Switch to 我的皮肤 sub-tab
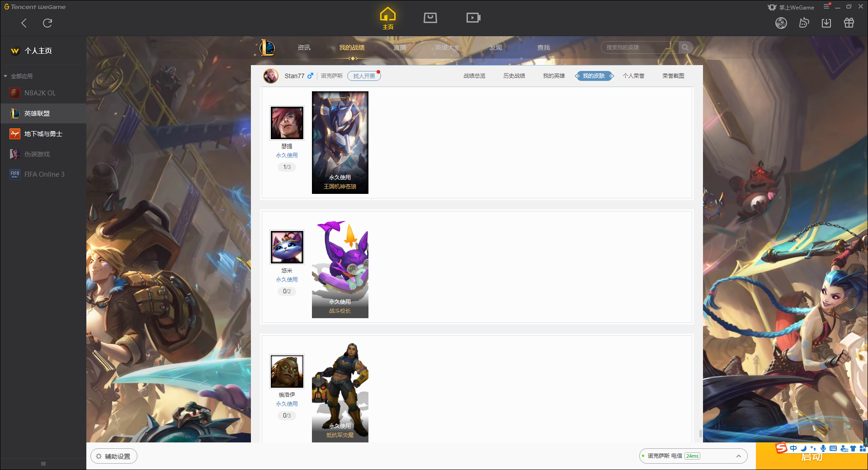The image size is (868, 470). click(x=594, y=76)
